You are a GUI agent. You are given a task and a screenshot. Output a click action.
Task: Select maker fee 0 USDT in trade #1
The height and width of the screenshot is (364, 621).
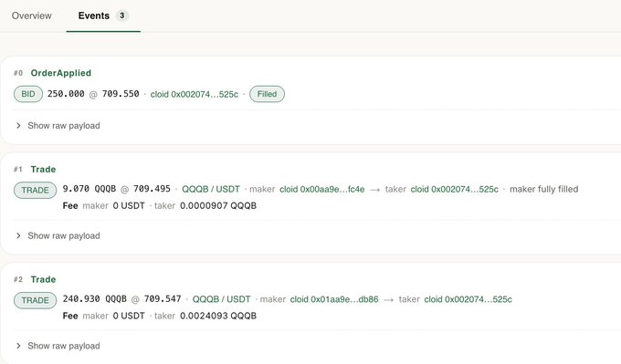129,206
